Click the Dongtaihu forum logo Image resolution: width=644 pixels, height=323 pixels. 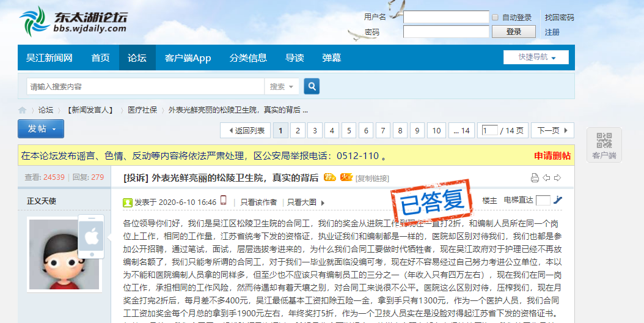pos(73,21)
